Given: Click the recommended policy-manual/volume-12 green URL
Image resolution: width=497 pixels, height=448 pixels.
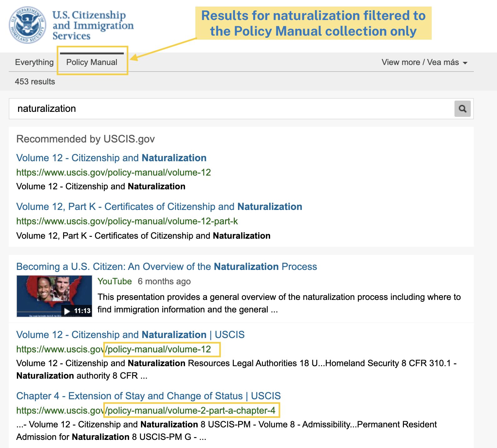Looking at the screenshot, I should [x=113, y=172].
